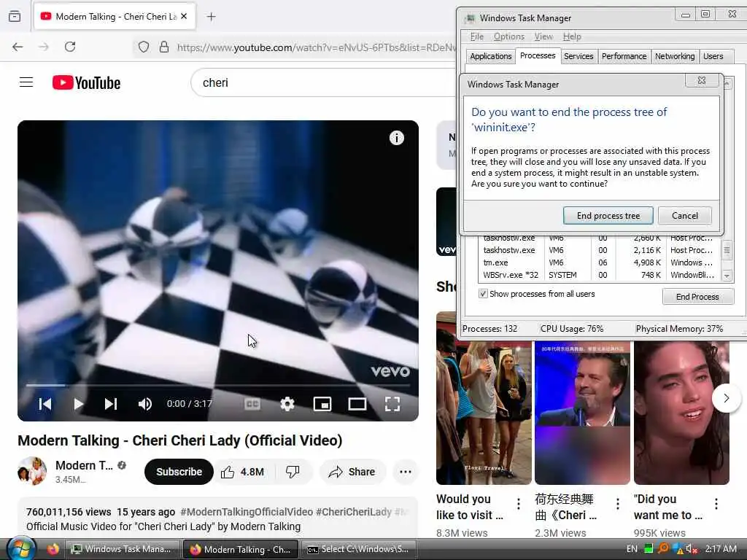Seek on the video progress bar
747x560 pixels.
217,385
